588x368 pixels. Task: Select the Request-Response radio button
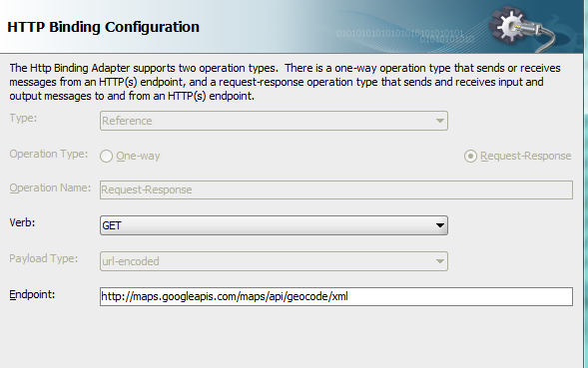pyautogui.click(x=470, y=156)
